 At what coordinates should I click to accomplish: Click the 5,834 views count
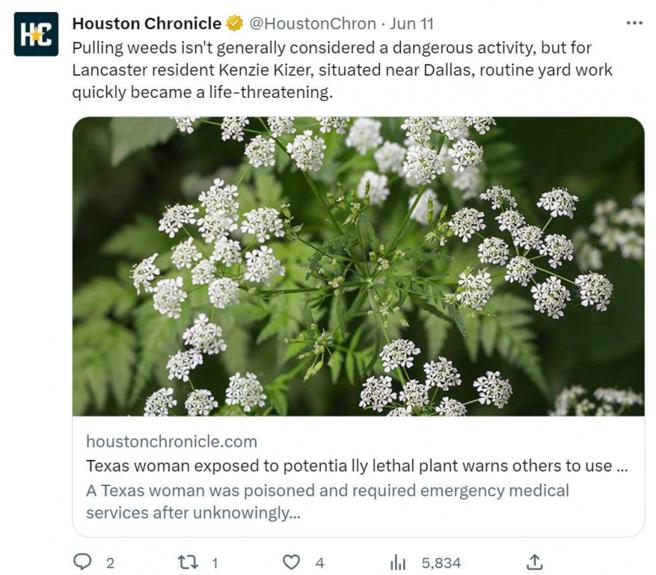441,563
